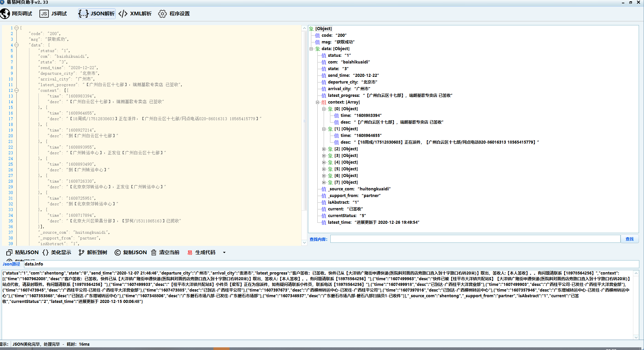
Task: Click the 解析到树 branch icon
Action: [81, 252]
